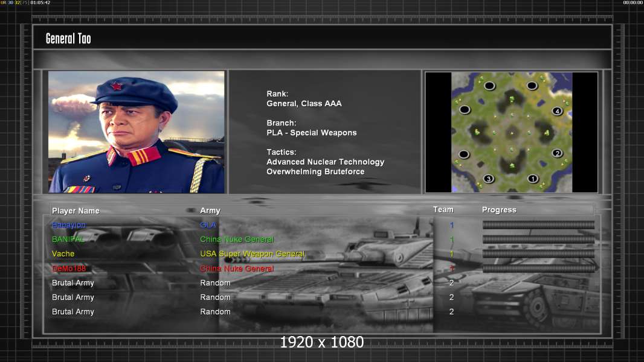
Task: Click the loading progress bar for Babaylon
Action: (x=538, y=225)
